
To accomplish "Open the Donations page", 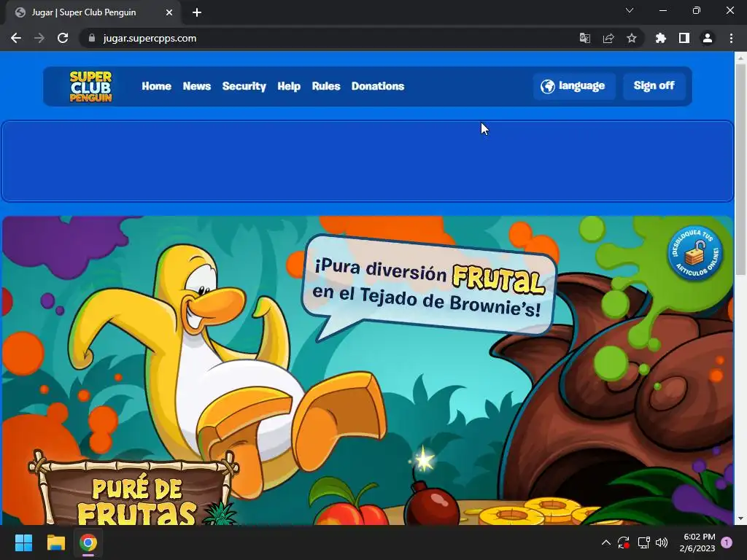I will (x=378, y=86).
